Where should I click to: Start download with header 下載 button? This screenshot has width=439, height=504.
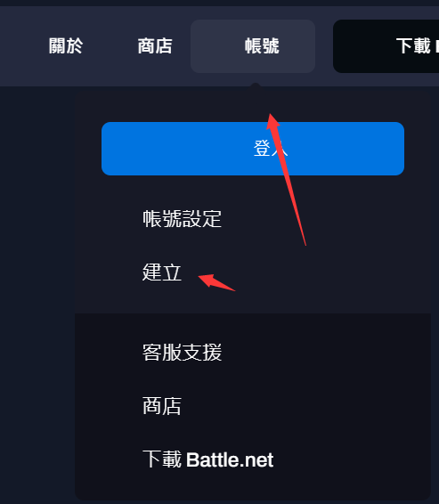pos(386,46)
